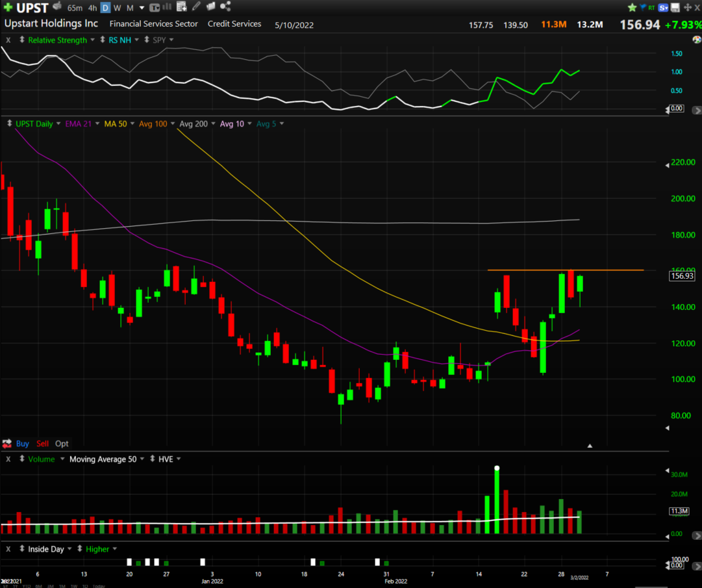Select the D daily timeframe
Viewport: 702px width, 588px height.
click(x=105, y=8)
